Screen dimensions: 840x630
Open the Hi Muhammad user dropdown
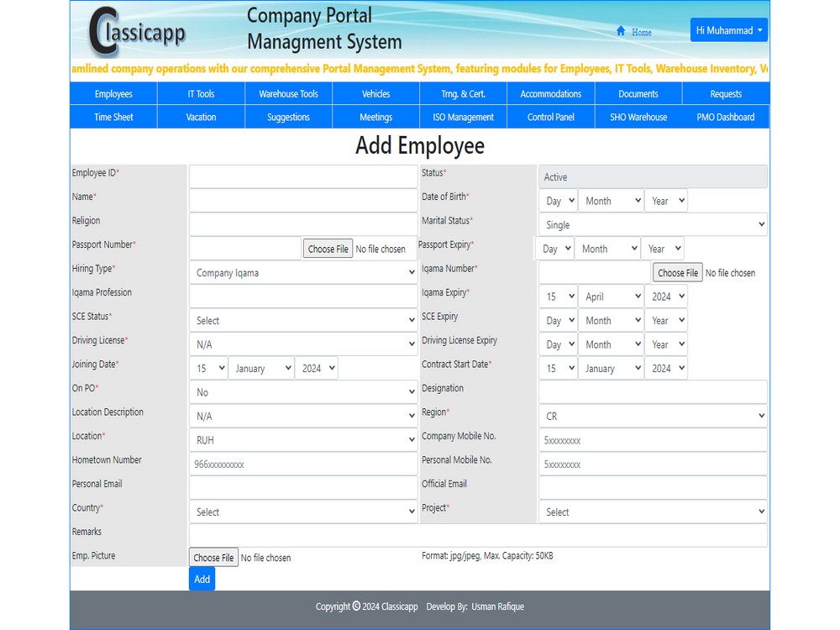(728, 30)
